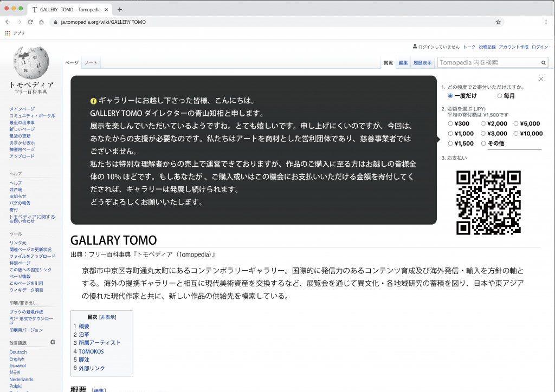Choose the ¥300 donation amount
The height and width of the screenshot is (392, 555).
click(450, 123)
